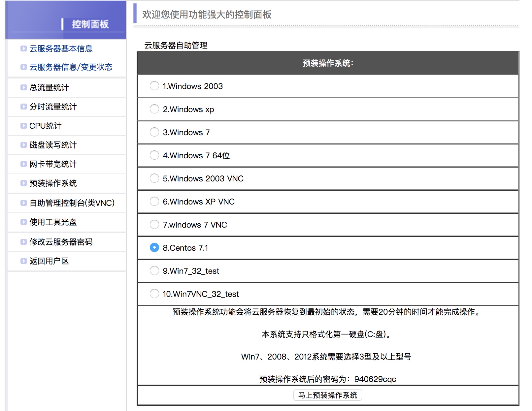Click the 8.Centos 7.1 label text

tap(185, 248)
